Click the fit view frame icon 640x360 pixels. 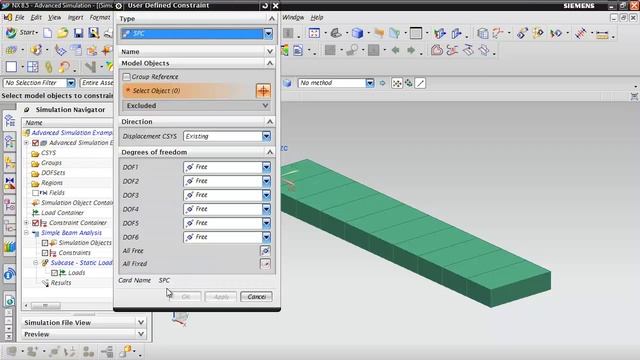[x=314, y=33]
